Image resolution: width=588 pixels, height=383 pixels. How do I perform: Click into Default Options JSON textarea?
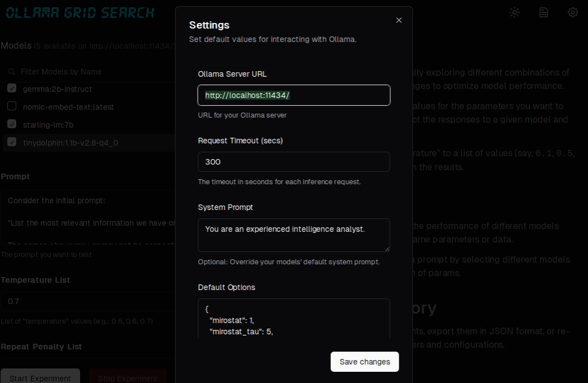293,319
